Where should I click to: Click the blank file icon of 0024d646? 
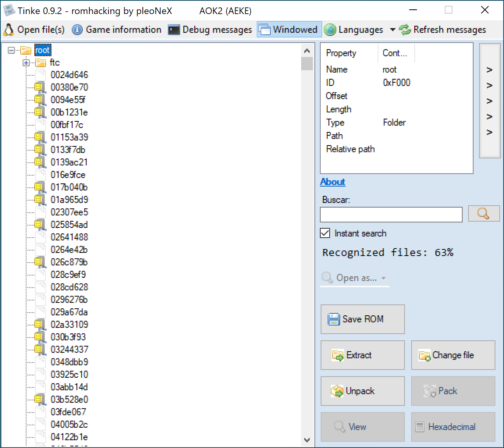[x=41, y=75]
